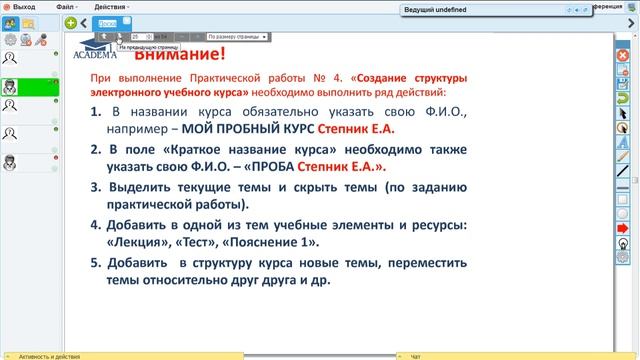Select the blue letter A text tool

[622, 142]
